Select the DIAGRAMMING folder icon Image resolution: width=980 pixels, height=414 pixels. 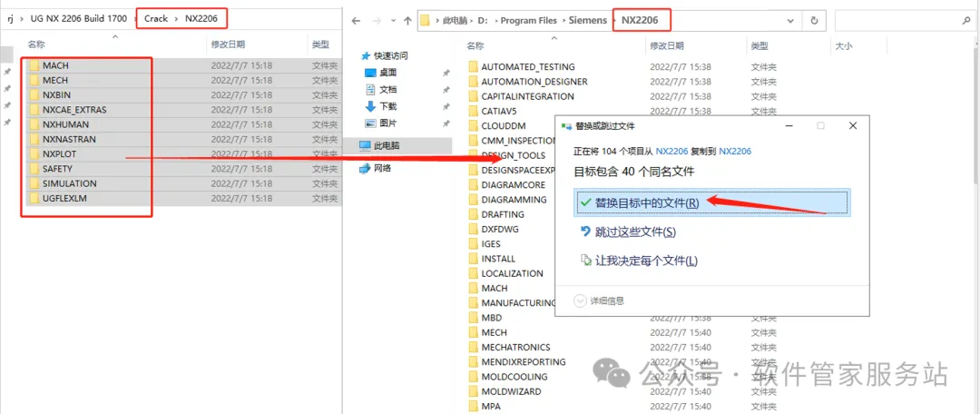[x=473, y=200]
